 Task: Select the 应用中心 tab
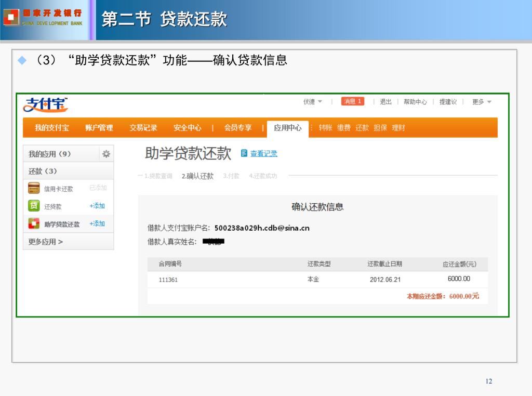pyautogui.click(x=287, y=128)
